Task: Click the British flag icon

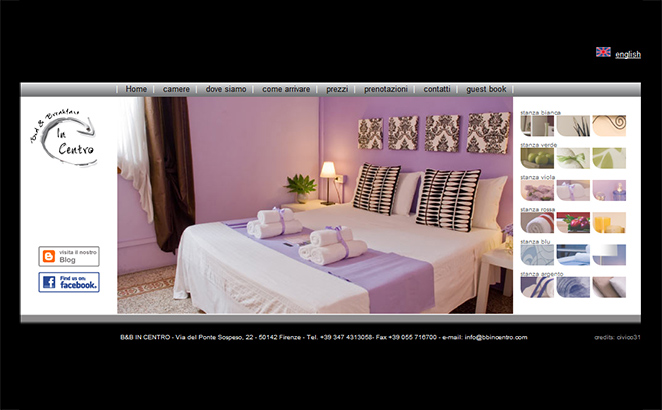Action: coord(603,52)
